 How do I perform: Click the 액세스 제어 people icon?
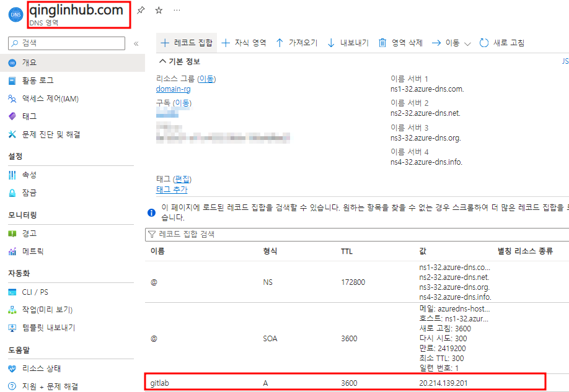[x=12, y=98]
